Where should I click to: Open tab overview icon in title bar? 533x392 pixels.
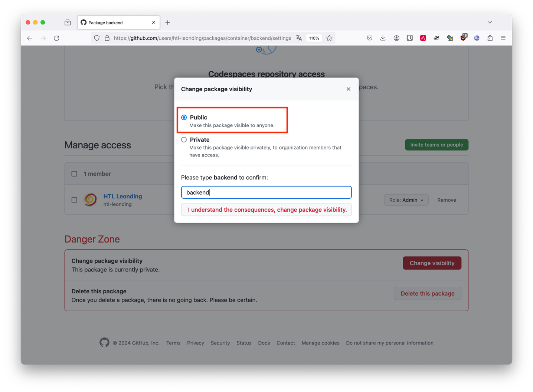pos(68,23)
